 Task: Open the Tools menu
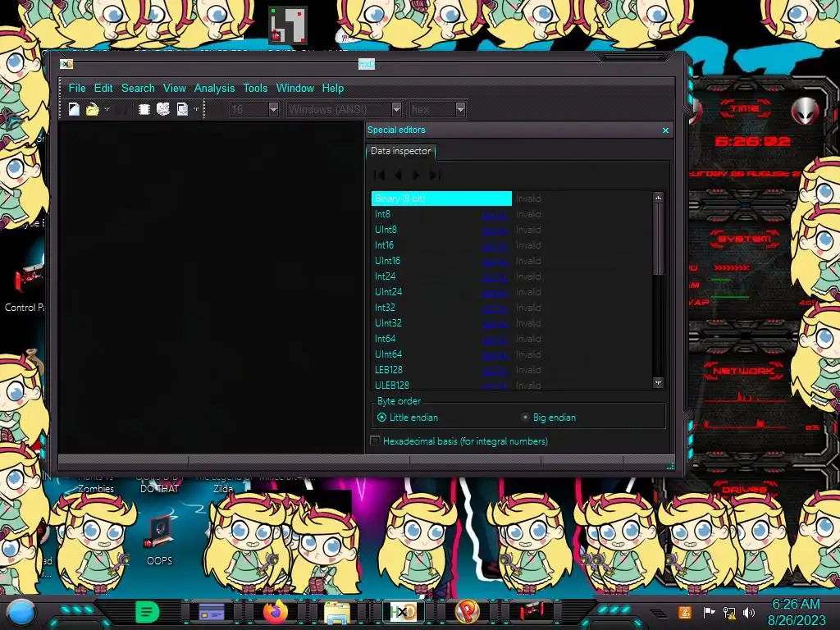tap(255, 88)
